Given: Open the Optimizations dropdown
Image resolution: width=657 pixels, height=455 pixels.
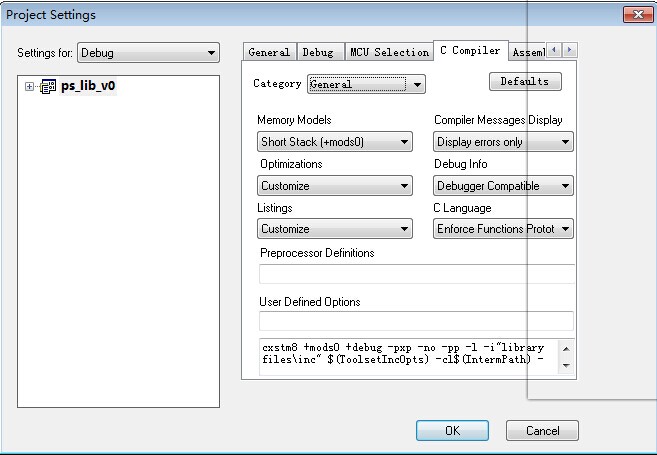Looking at the screenshot, I should [334, 186].
